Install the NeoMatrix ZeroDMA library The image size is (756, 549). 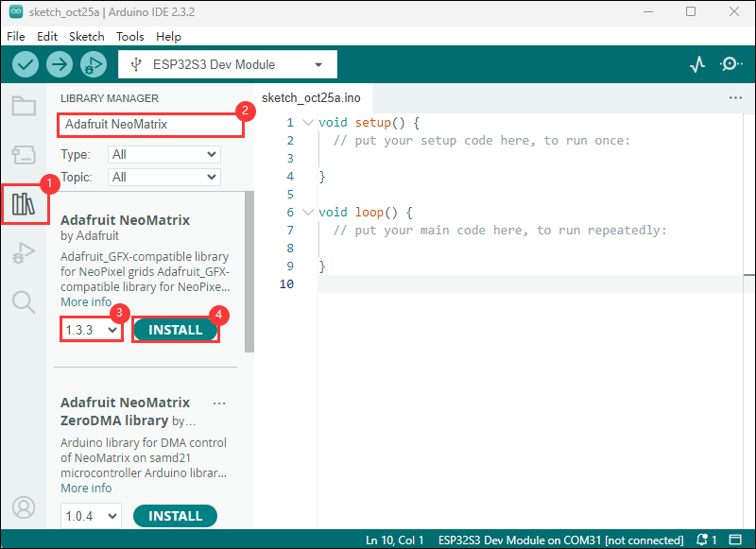point(176,516)
